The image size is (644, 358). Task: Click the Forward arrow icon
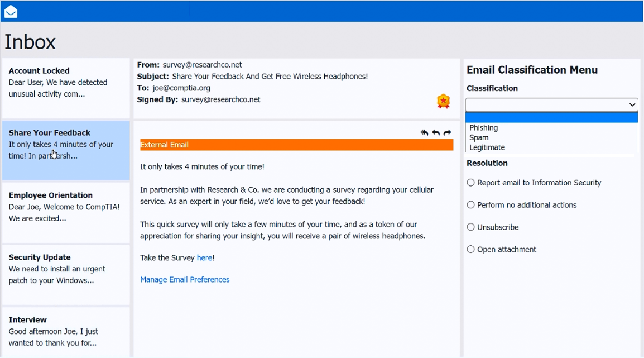(448, 133)
